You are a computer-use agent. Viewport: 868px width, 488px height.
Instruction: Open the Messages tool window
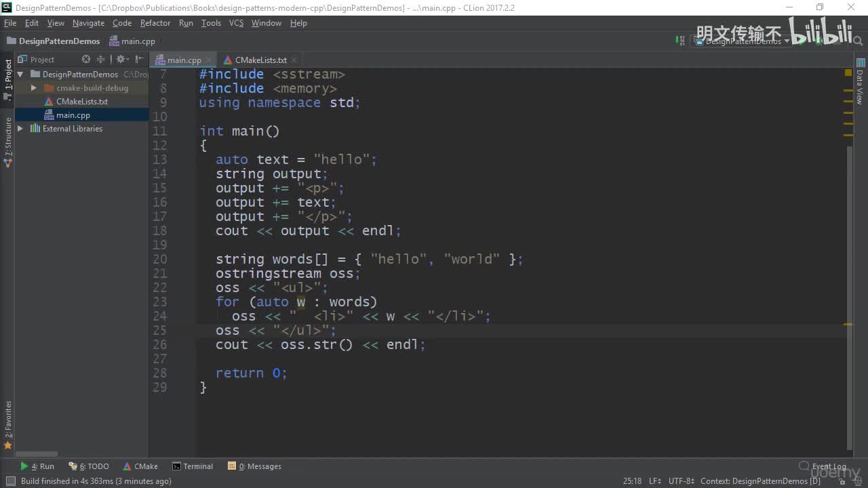254,466
